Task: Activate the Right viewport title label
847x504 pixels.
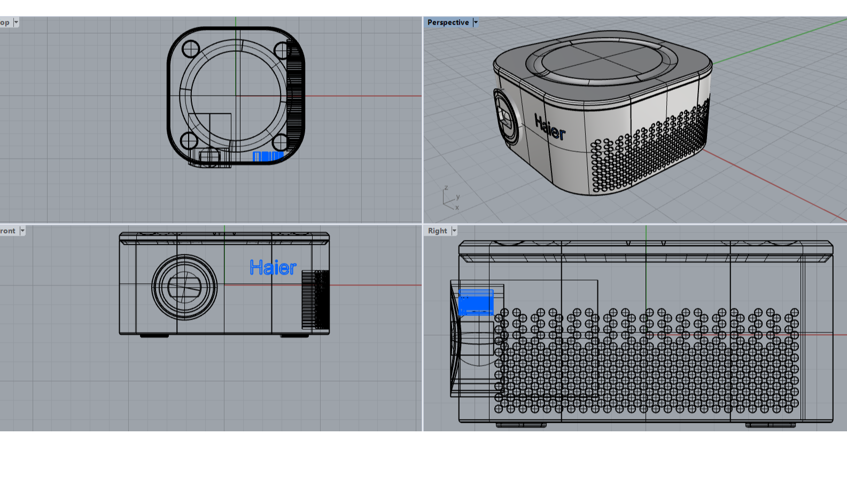Action: tap(437, 231)
